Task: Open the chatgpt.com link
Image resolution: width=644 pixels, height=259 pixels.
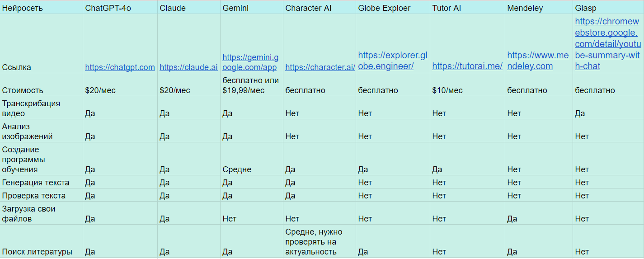Action: click(120, 67)
